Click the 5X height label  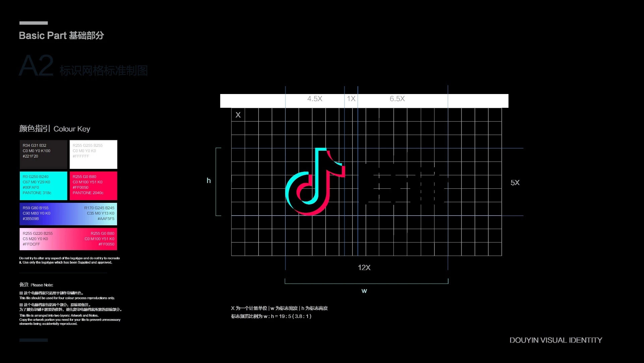[x=515, y=183]
